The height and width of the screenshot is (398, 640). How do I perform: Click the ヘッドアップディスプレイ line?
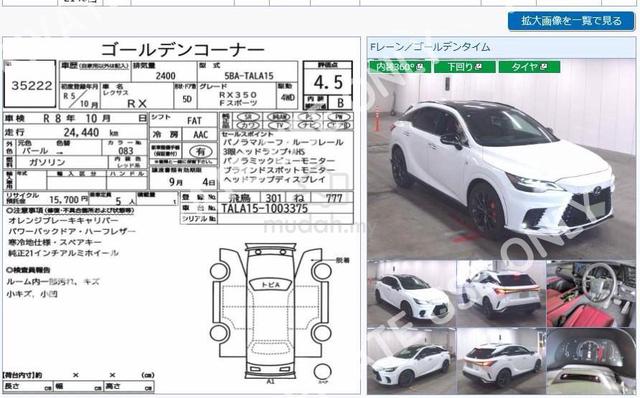click(275, 180)
